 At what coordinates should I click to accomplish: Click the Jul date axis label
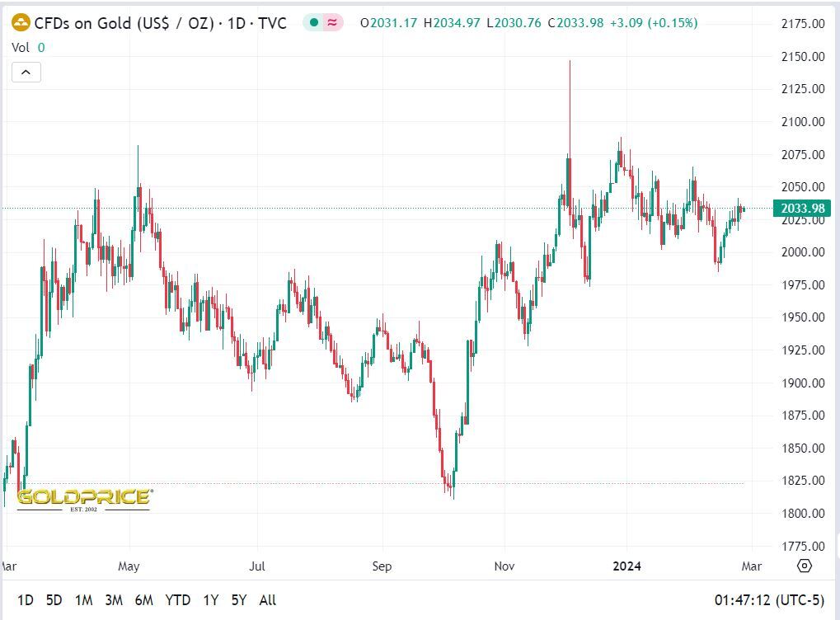pos(257,566)
